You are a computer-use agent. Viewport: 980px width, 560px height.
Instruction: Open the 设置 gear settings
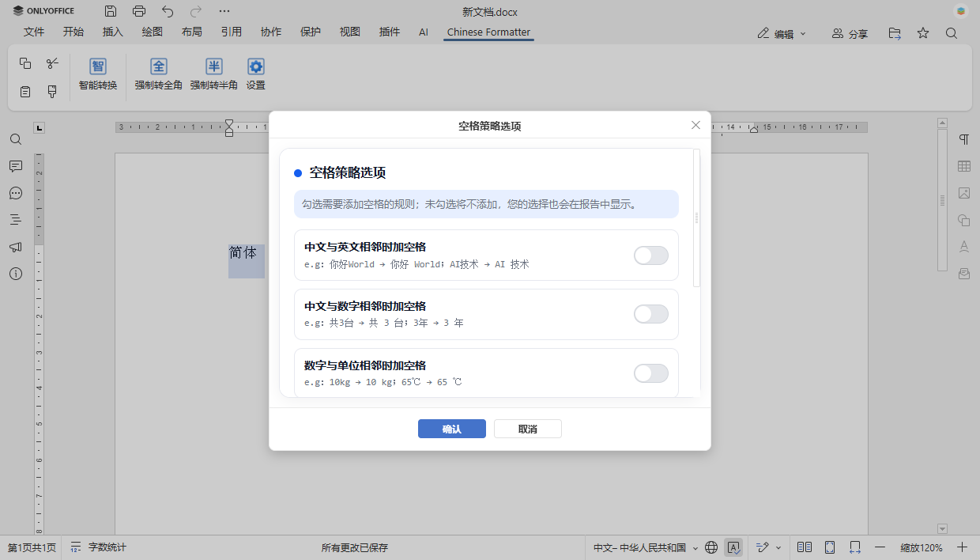click(255, 74)
